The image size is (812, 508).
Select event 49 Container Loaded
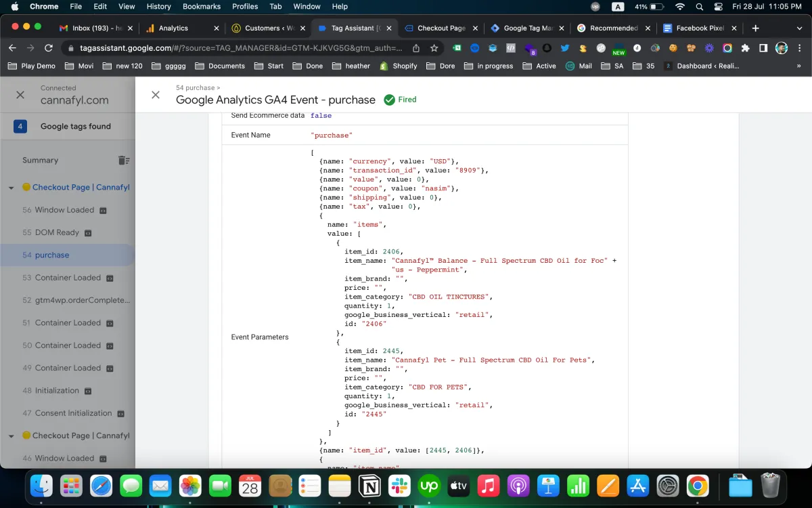pyautogui.click(x=68, y=368)
